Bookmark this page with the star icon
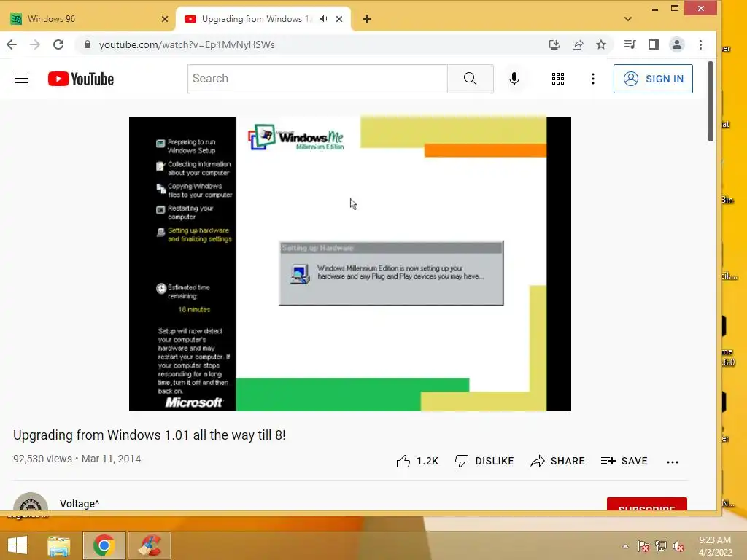This screenshot has width=747, height=560. click(601, 44)
